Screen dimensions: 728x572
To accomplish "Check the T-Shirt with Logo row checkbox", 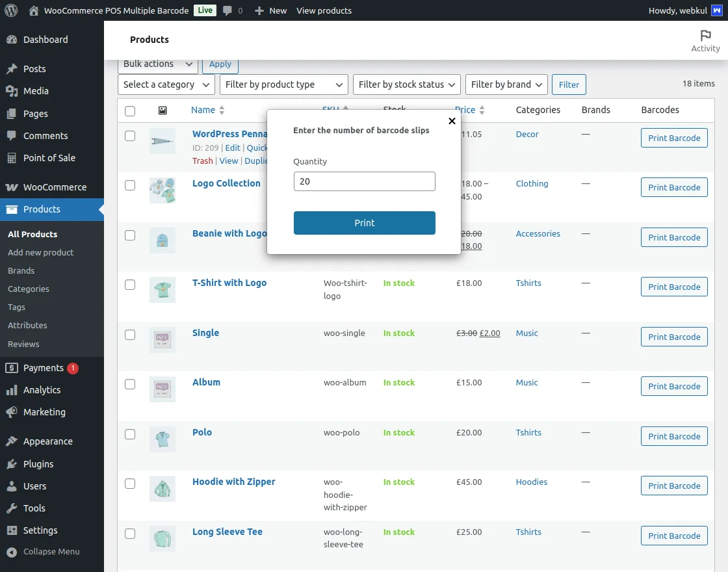I will coord(130,285).
